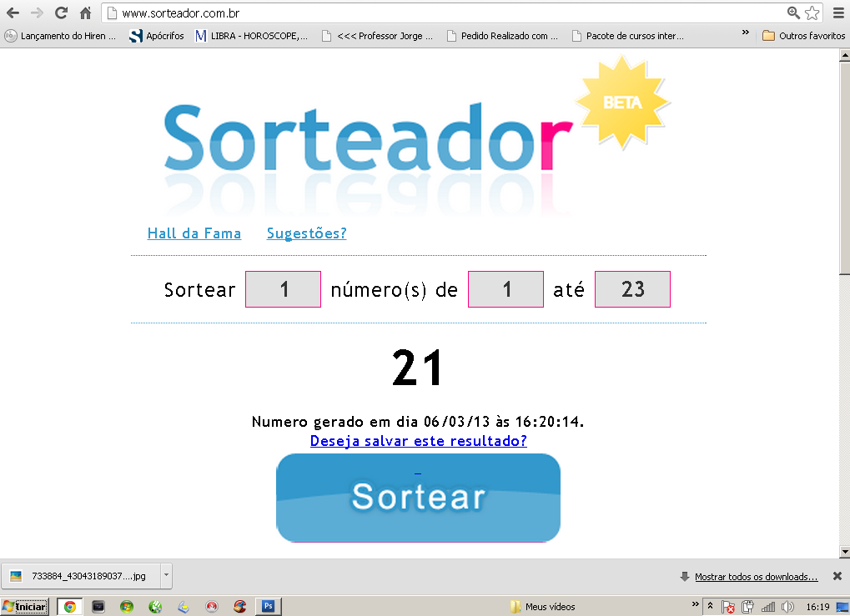Expand the taskbar toolbar overflow chevron
The width and height of the screenshot is (850, 616).
coord(696,603)
